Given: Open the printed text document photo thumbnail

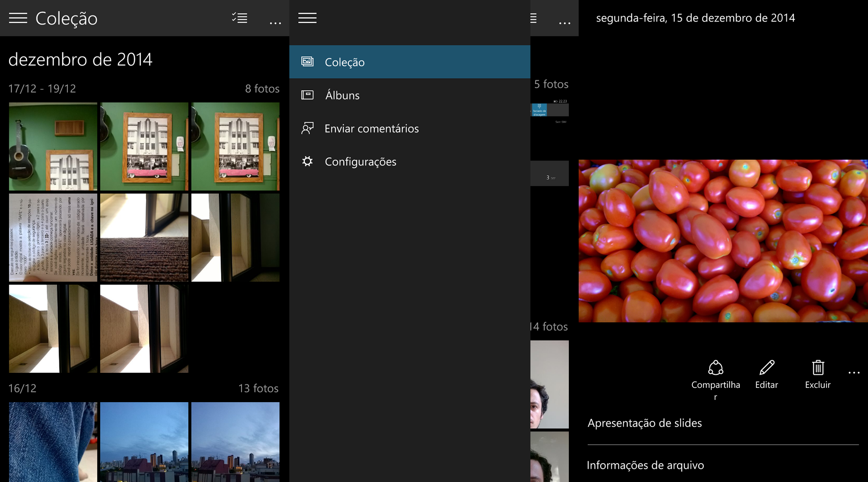Looking at the screenshot, I should [53, 237].
